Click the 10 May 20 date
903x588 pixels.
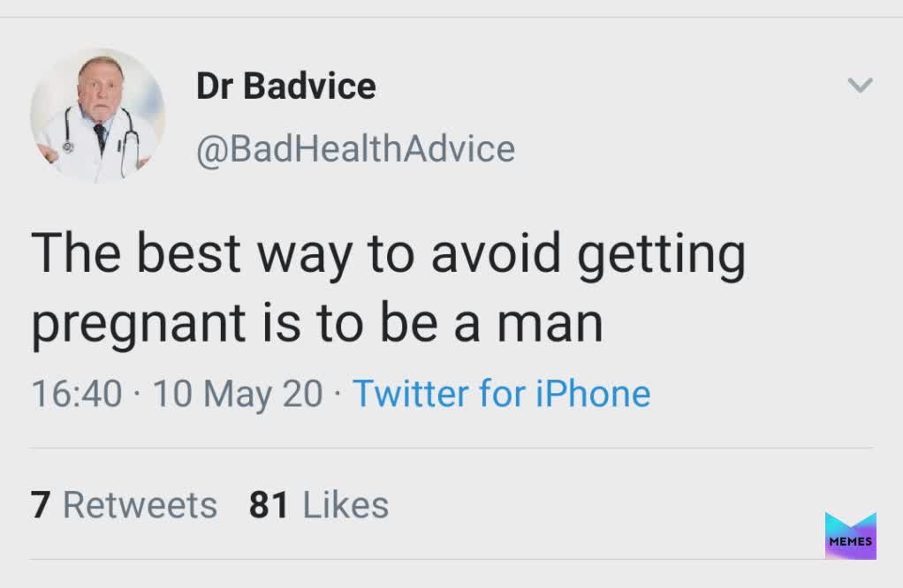tap(238, 394)
